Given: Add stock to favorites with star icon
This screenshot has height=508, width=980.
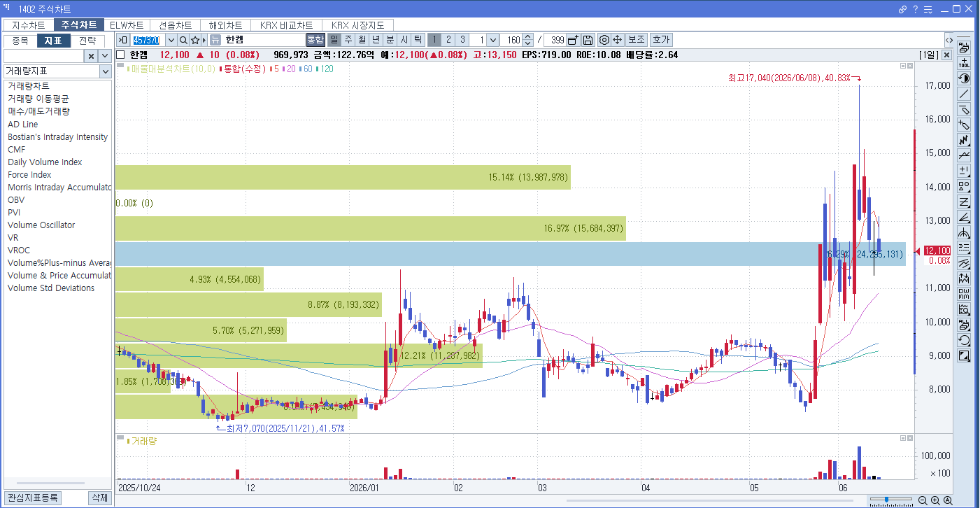Looking at the screenshot, I should click(195, 40).
